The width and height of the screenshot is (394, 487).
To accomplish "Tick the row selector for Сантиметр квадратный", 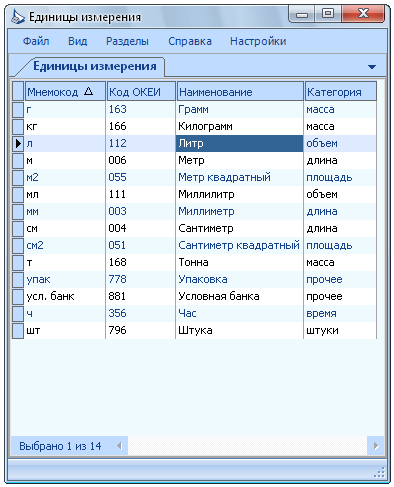I will (18, 246).
